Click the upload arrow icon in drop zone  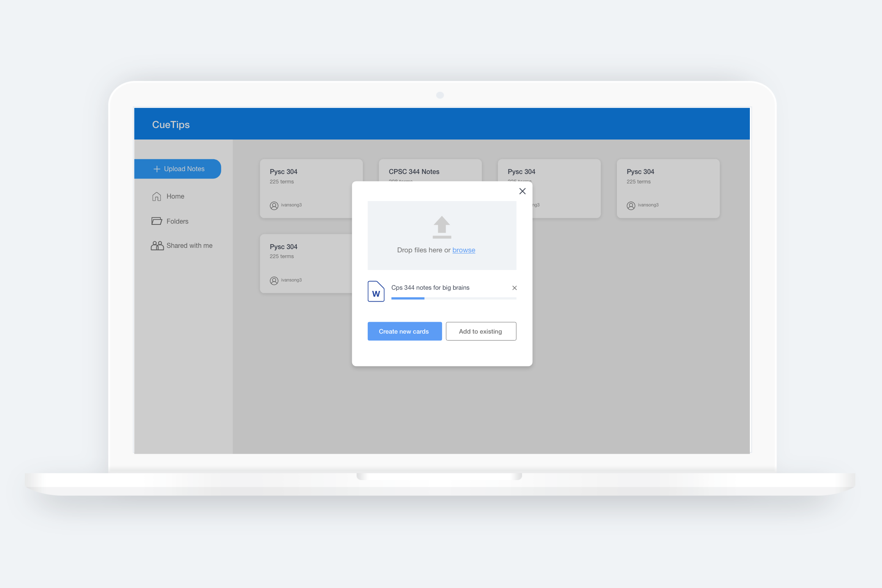click(442, 227)
